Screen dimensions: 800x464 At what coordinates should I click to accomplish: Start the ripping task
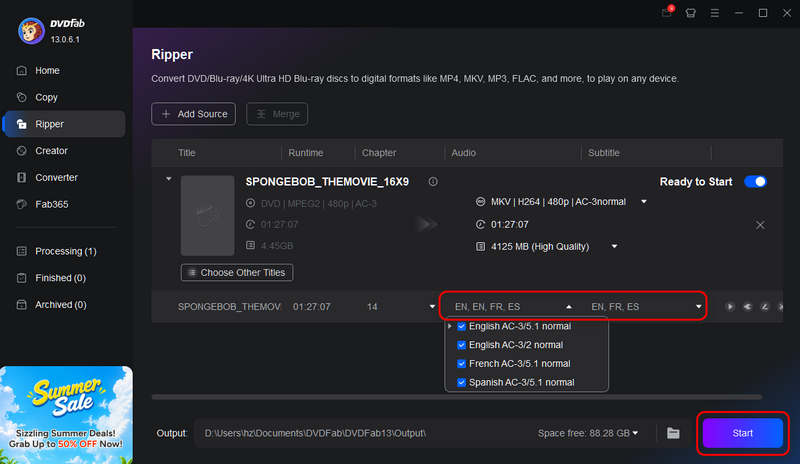coord(742,433)
